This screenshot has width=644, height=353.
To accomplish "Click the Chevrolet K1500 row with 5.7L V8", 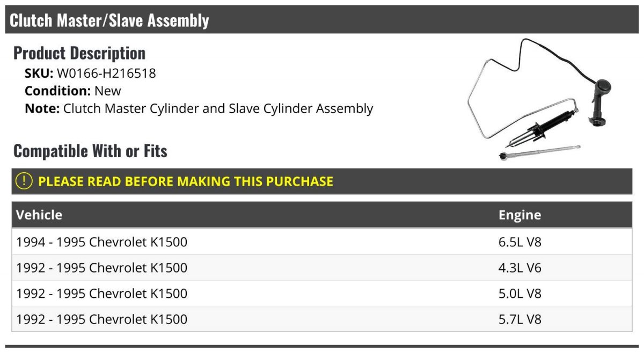I will click(322, 319).
